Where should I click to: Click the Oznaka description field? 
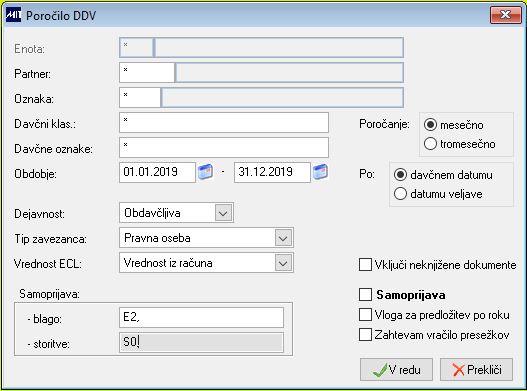point(282,97)
